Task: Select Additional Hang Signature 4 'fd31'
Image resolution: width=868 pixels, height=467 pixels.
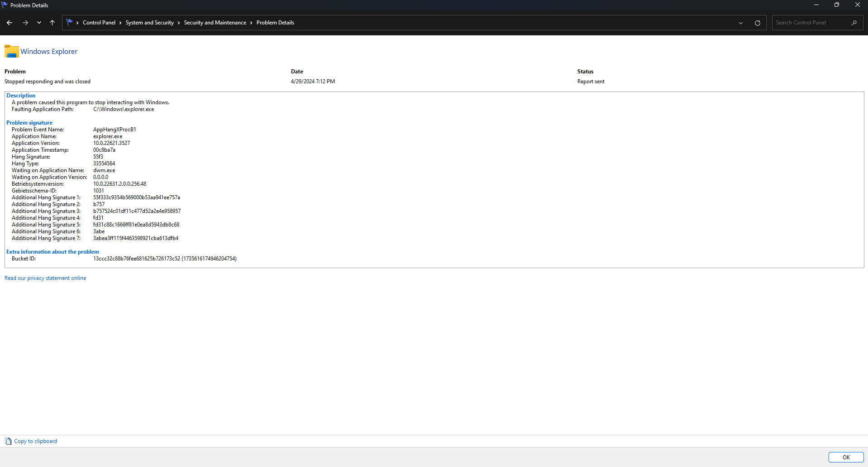Action: (x=98, y=218)
